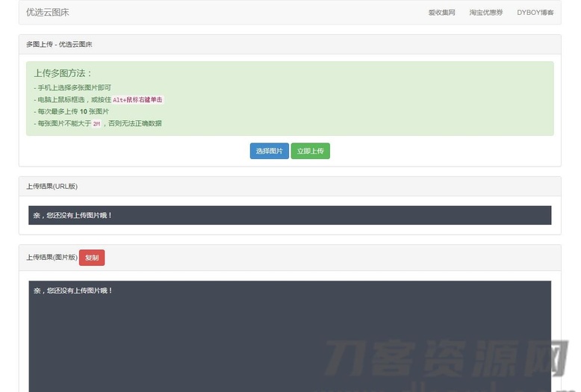Click the 上传结果(图片版) heading label

point(52,258)
